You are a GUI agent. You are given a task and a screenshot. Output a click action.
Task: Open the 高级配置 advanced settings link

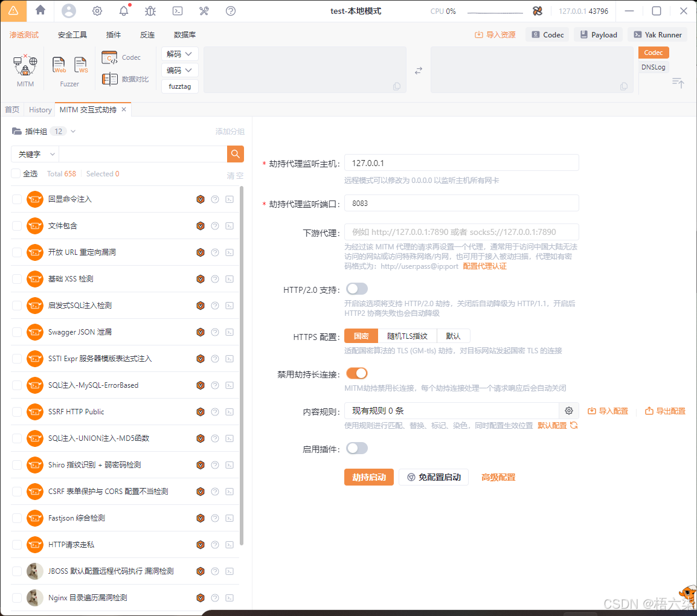pos(498,477)
